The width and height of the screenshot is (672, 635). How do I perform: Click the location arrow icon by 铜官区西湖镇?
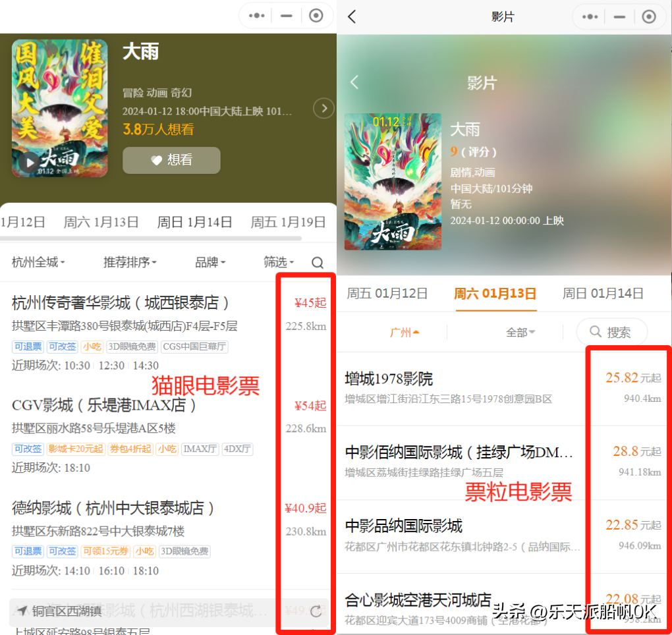[x=22, y=611]
